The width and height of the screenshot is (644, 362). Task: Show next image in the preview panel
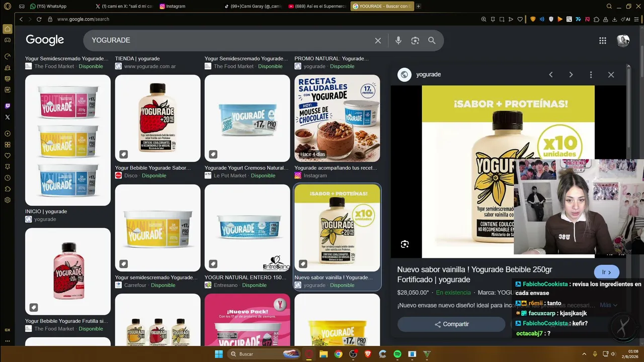(571, 75)
